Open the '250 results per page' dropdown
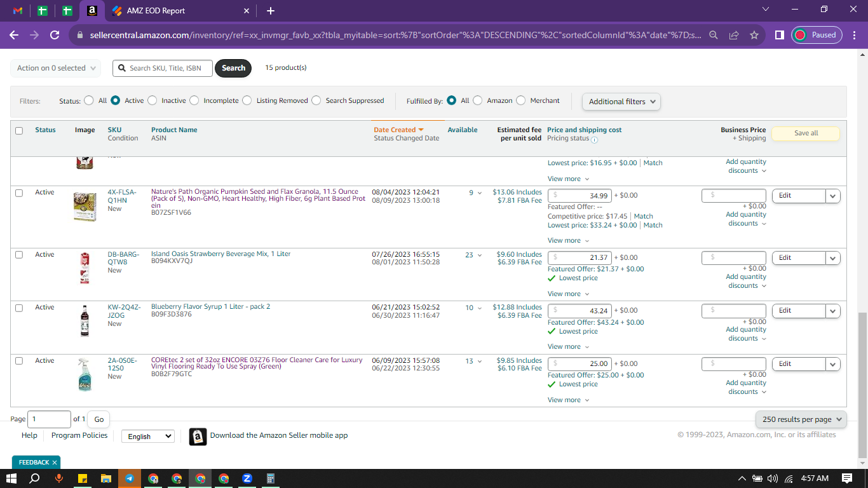This screenshot has height=488, width=868. [801, 419]
